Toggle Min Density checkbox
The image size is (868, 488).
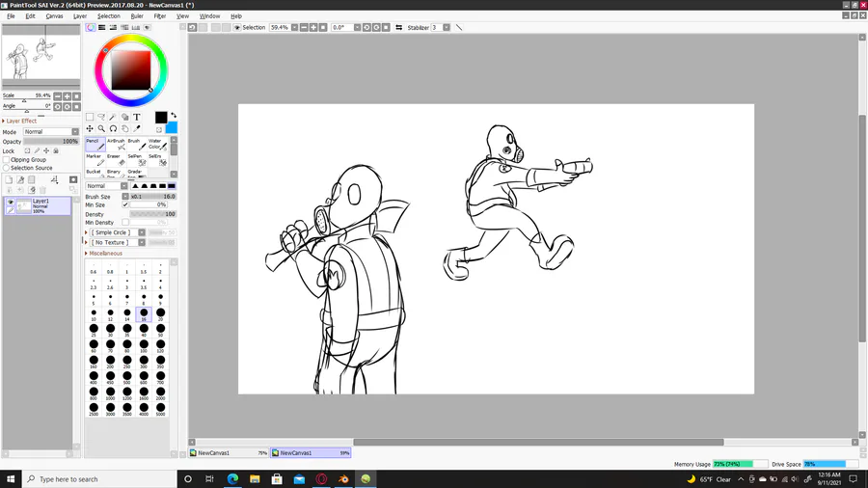coord(125,223)
